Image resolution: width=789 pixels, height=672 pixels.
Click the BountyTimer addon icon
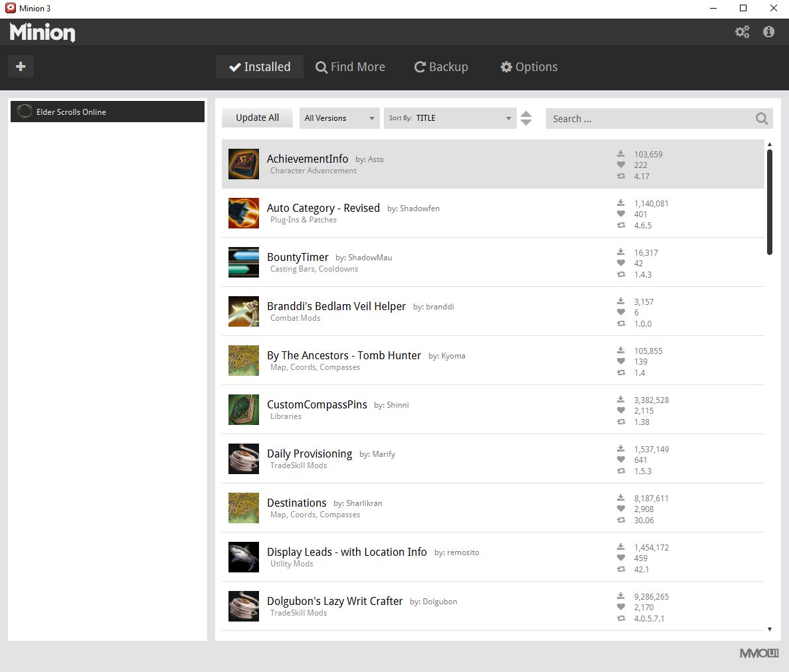pyautogui.click(x=244, y=262)
